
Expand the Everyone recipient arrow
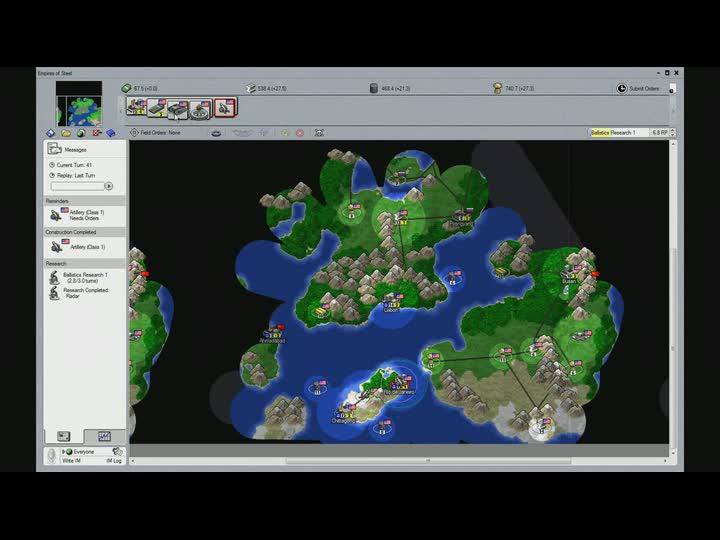click(63, 452)
